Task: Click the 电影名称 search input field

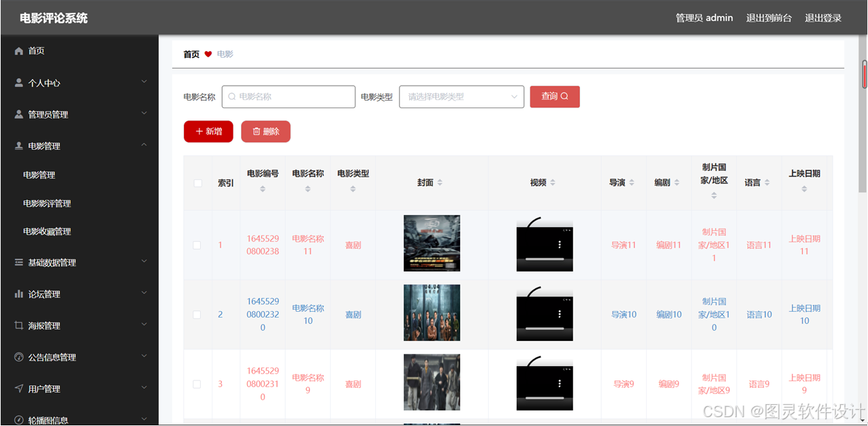Action: click(289, 97)
